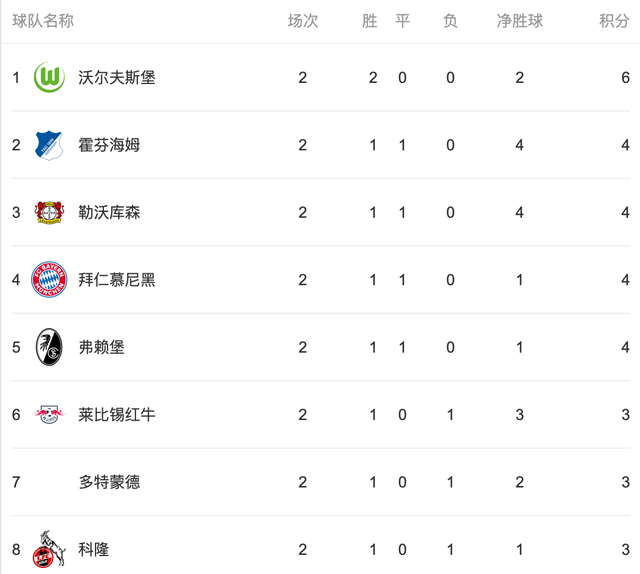This screenshot has width=640, height=574.
Task: Select team name 拜仁慕尼黑
Action: coord(117,280)
